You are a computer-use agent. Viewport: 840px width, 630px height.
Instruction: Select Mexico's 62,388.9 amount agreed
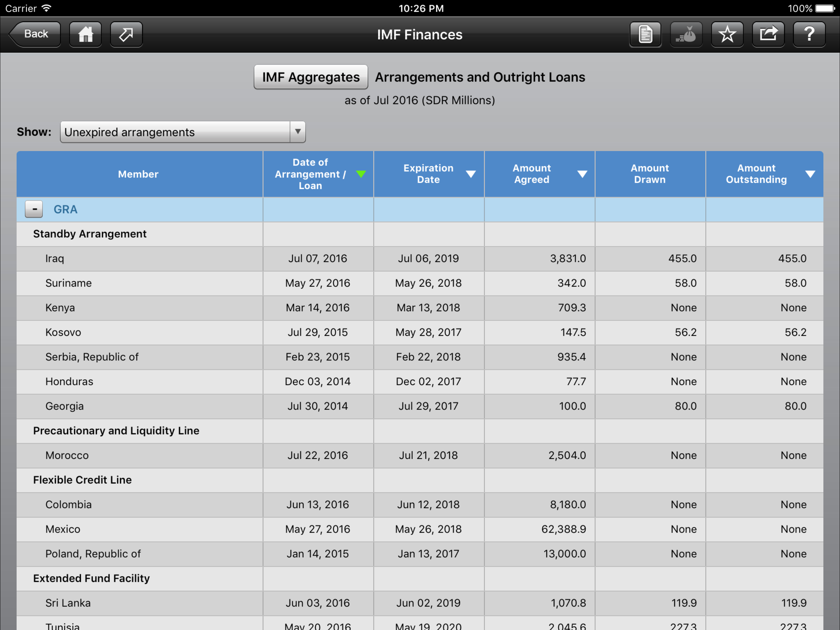564,530
